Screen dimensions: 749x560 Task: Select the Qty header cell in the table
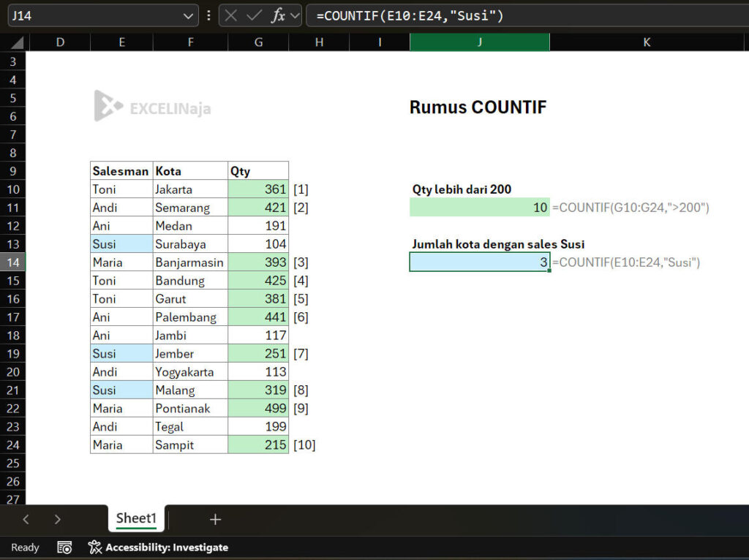257,170
